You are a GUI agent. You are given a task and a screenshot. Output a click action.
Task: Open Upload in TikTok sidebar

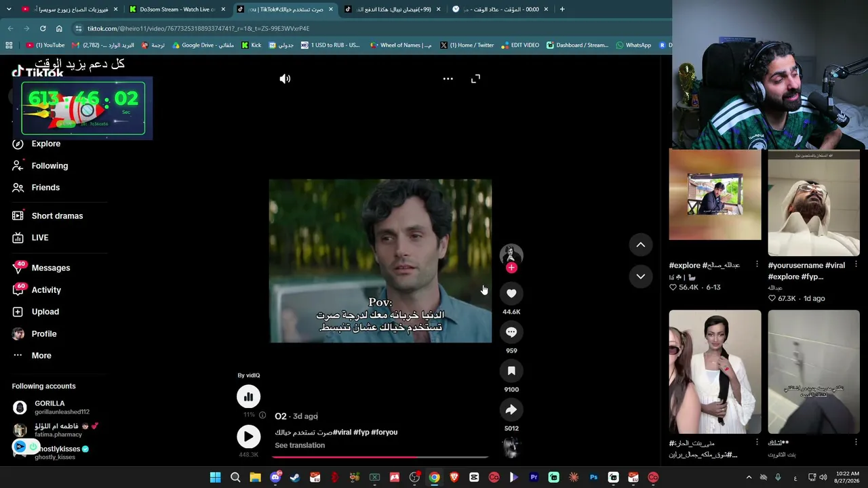coord(45,312)
